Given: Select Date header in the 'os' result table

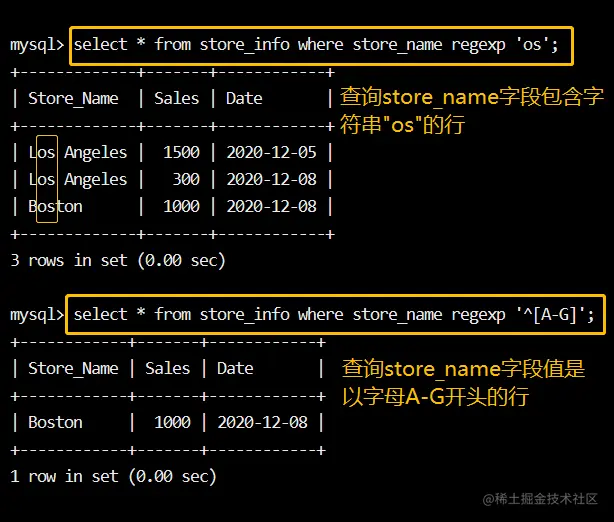Looking at the screenshot, I should pos(244,98).
